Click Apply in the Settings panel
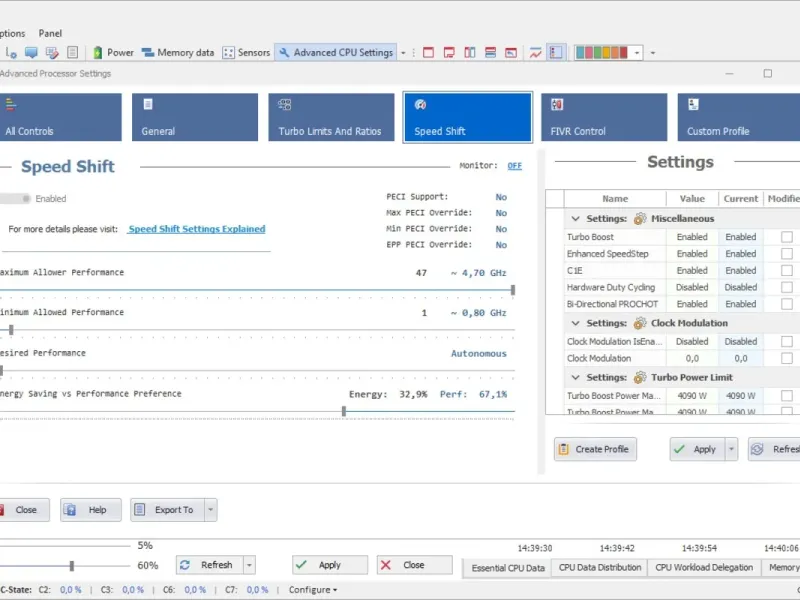This screenshot has width=800, height=600. (697, 449)
